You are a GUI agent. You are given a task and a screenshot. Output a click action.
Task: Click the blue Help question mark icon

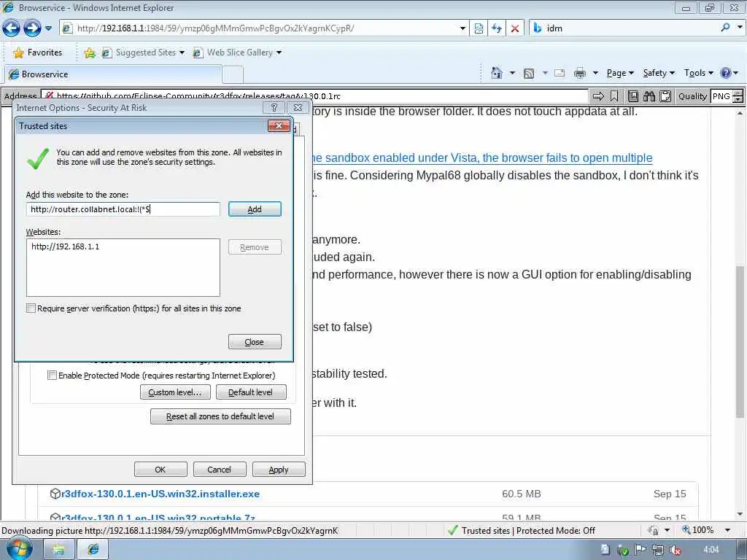tap(726, 73)
